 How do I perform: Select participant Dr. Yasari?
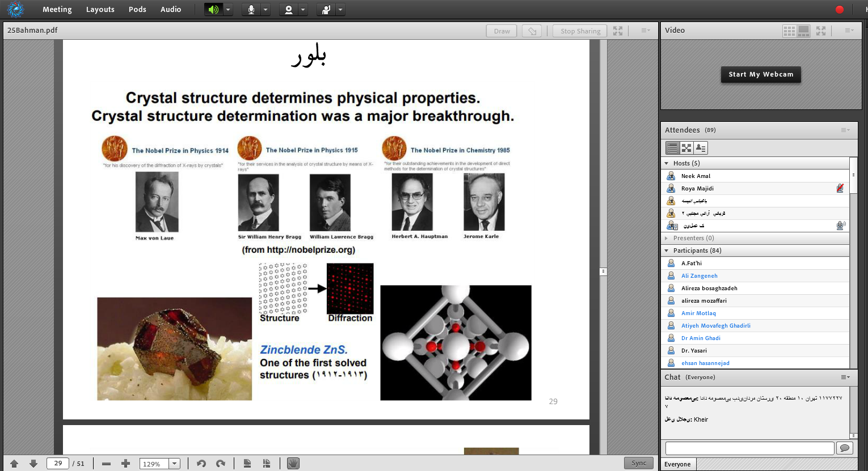click(x=756, y=350)
